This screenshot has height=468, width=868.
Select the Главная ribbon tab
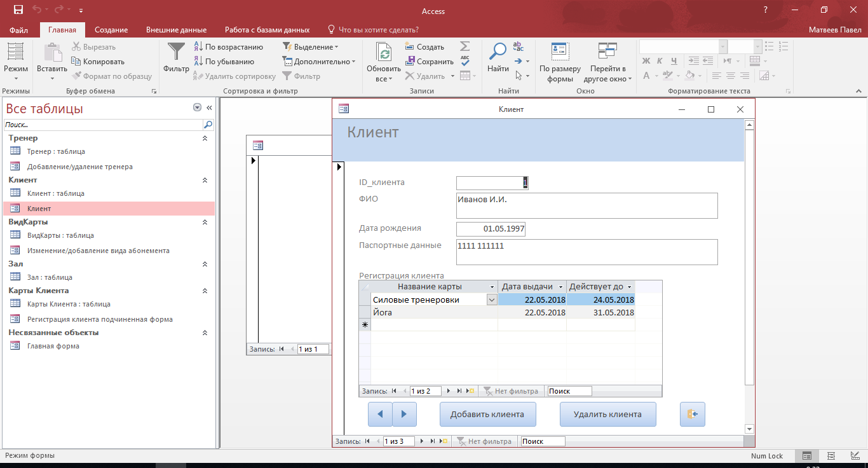62,30
